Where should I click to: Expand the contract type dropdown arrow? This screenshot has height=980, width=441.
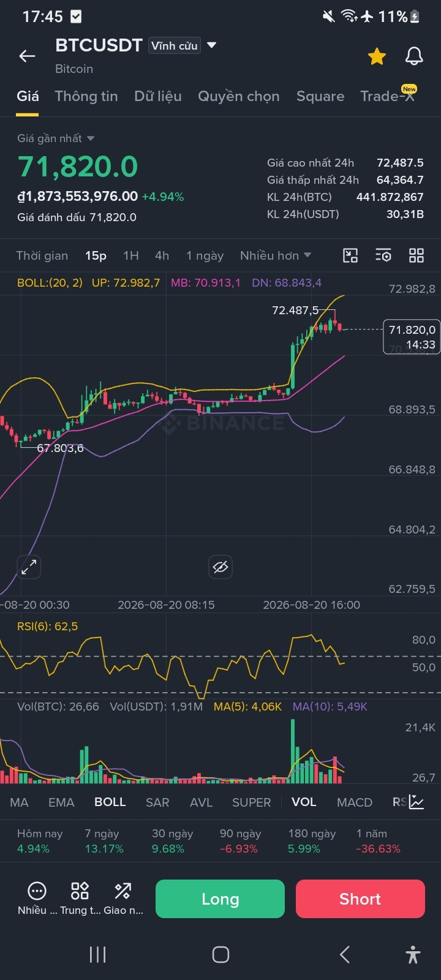[x=212, y=45]
